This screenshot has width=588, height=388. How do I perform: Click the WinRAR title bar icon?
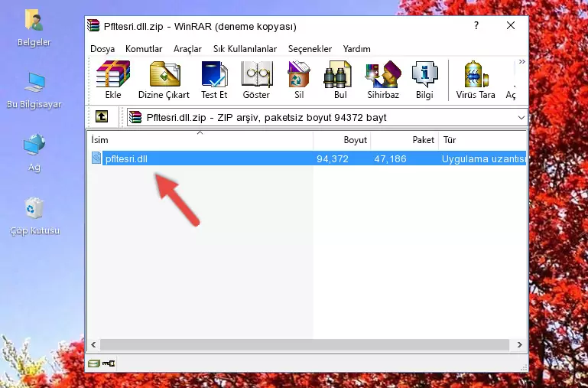tap(93, 25)
